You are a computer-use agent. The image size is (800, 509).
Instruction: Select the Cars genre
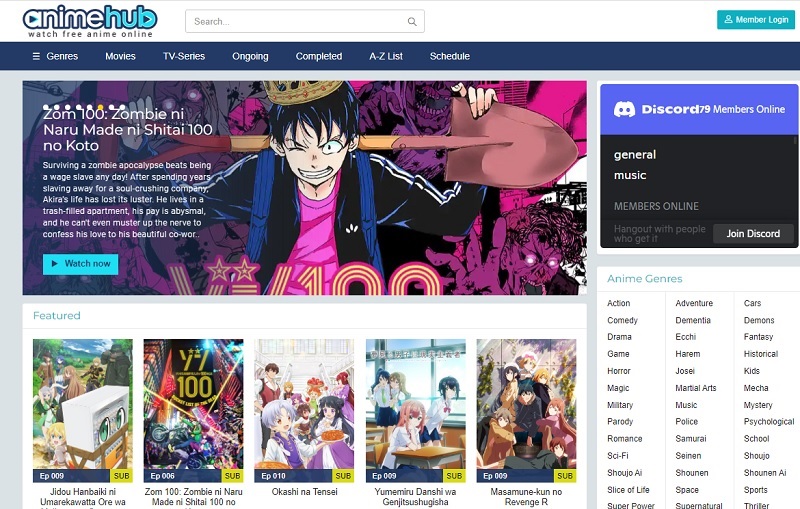point(752,303)
